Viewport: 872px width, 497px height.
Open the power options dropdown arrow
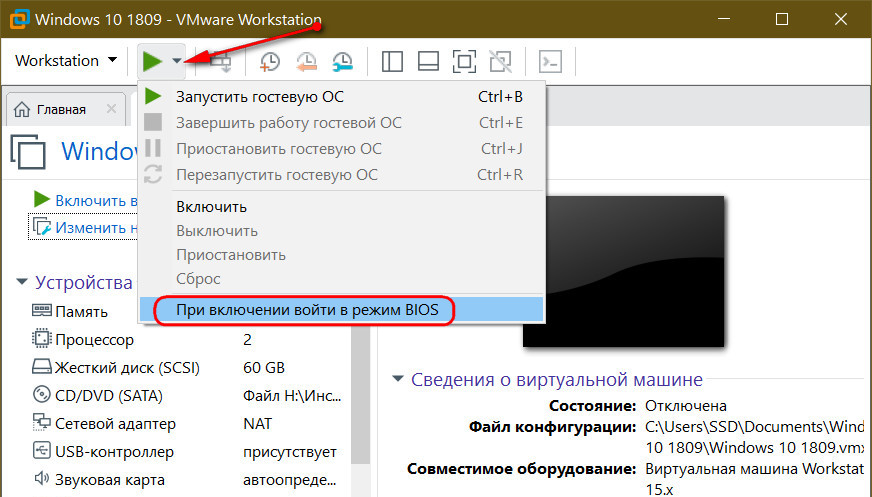[177, 61]
